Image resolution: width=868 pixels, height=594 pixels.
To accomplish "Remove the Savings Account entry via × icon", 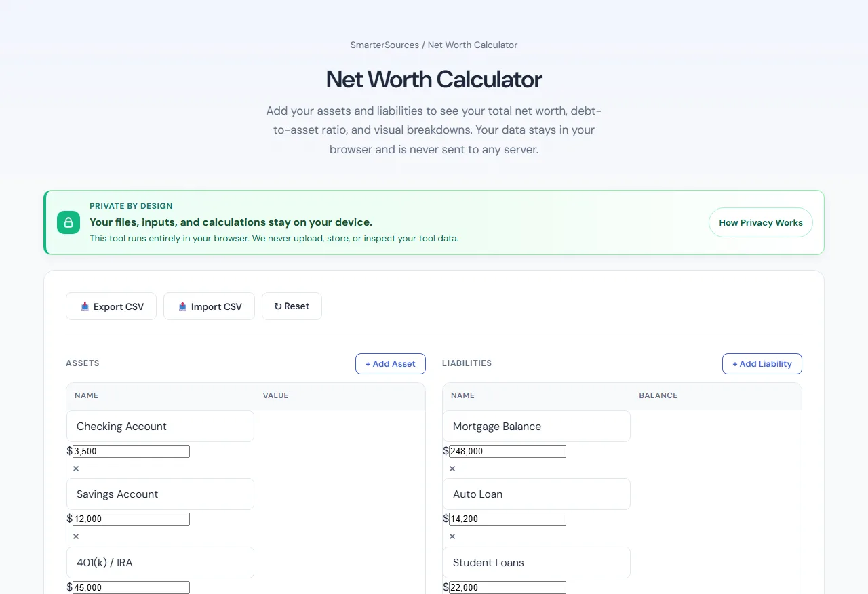I will 75,536.
